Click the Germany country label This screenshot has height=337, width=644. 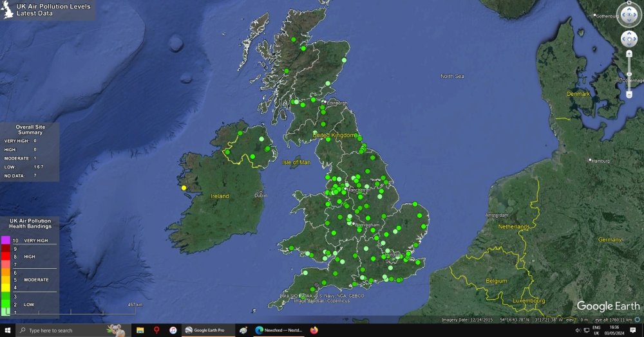(x=610, y=240)
